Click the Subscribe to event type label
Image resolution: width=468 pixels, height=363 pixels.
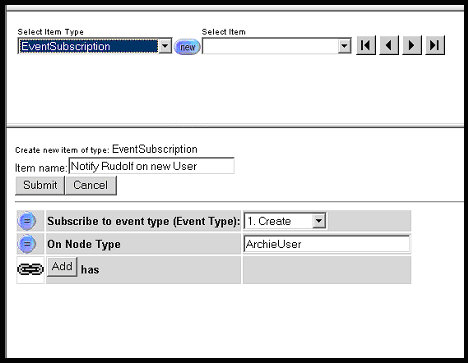pos(143,221)
